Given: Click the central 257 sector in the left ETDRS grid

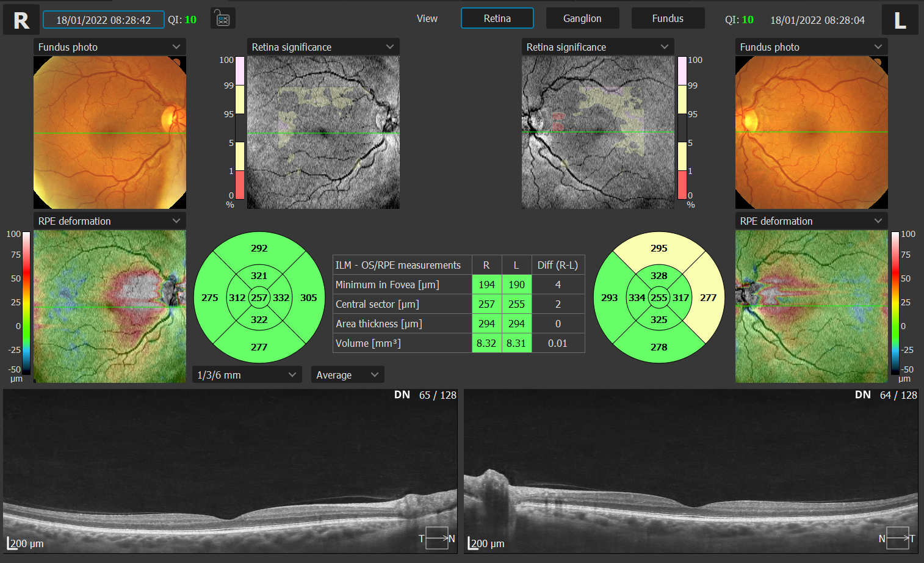Looking at the screenshot, I should (x=259, y=299).
